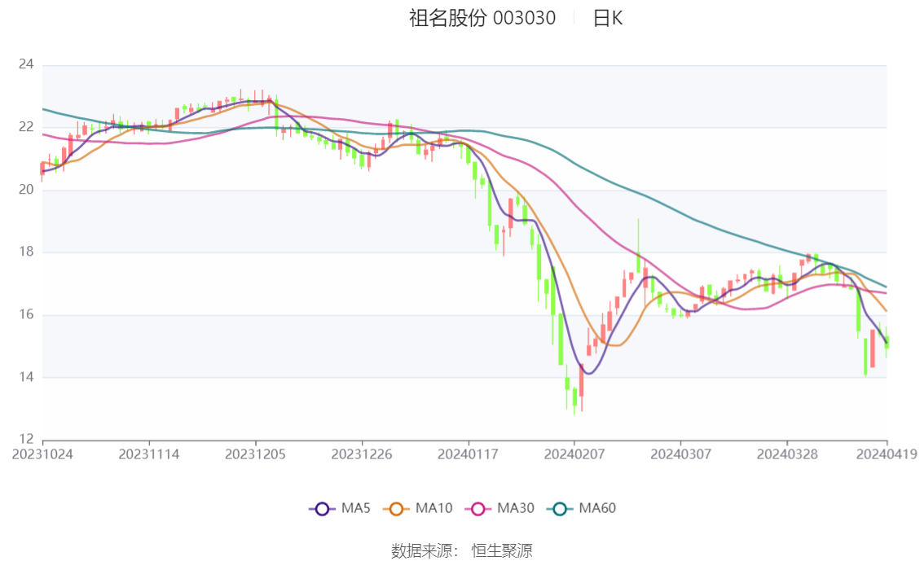This screenshot has height=561, width=924.
Task: Click the MA5 purple legend circle marker
Action: 322,509
